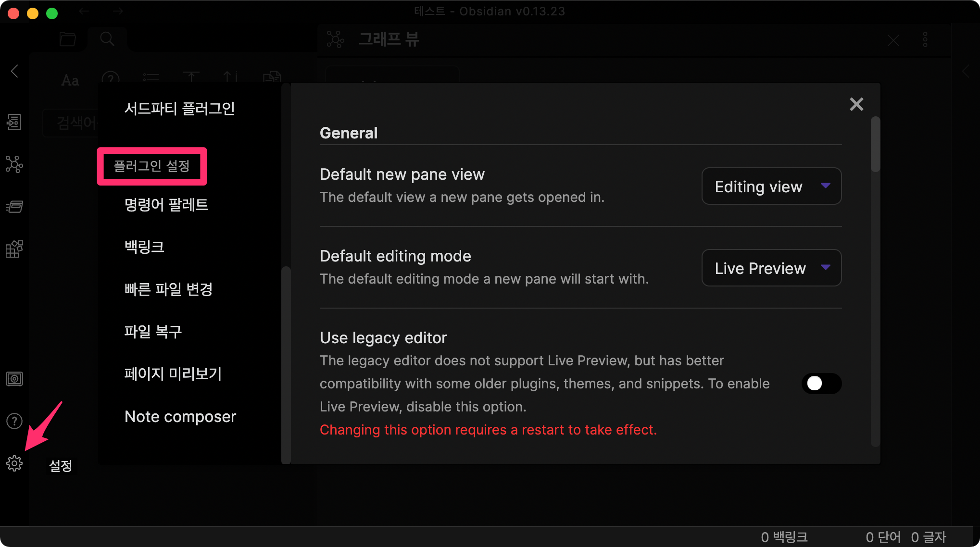The width and height of the screenshot is (980, 547).
Task: Toggle the Use legacy editor switch
Action: (821, 384)
